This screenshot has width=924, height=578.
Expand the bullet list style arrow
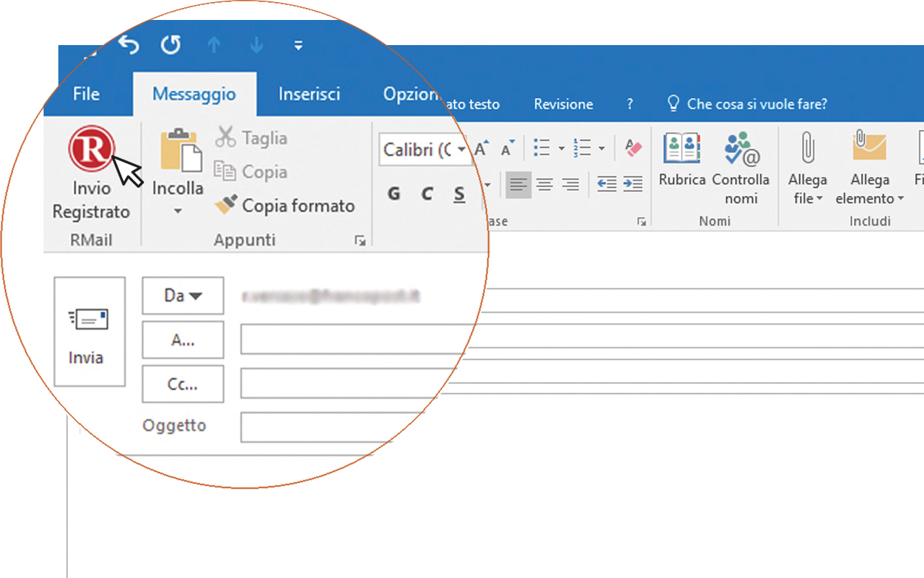click(x=561, y=149)
